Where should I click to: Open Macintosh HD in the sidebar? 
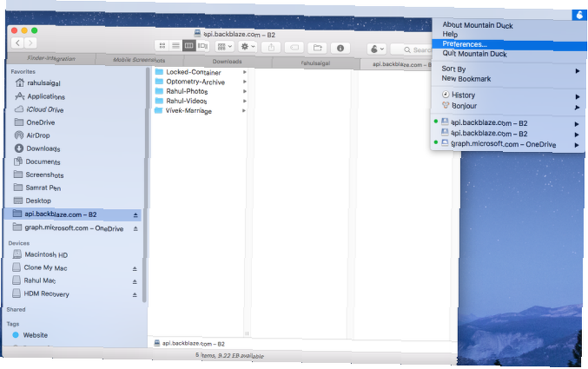pyautogui.click(x=40, y=254)
